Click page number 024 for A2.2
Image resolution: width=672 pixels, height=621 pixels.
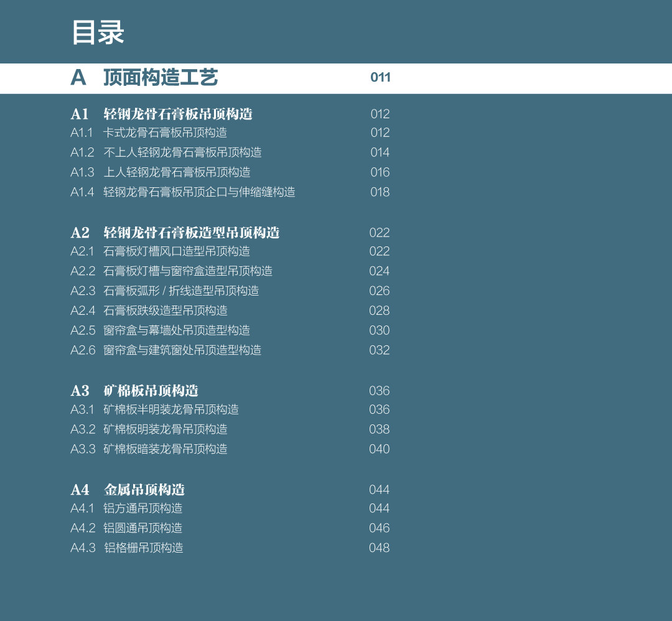(x=380, y=271)
